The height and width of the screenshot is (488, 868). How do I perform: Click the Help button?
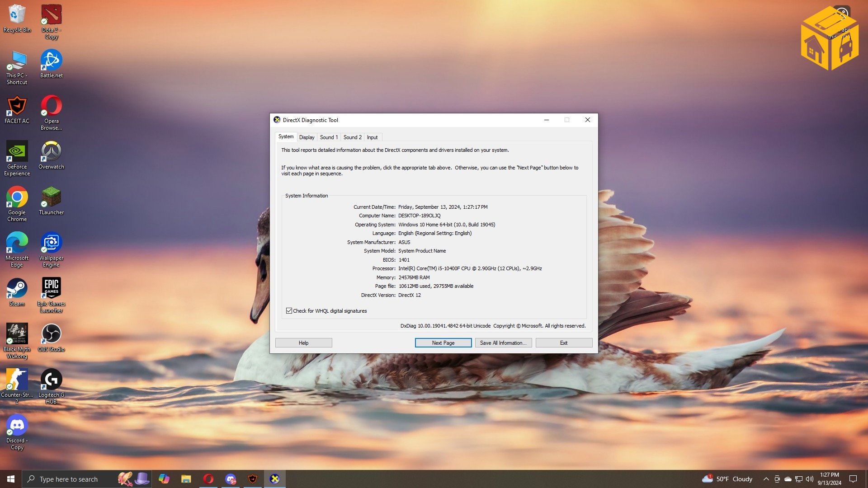pyautogui.click(x=303, y=343)
